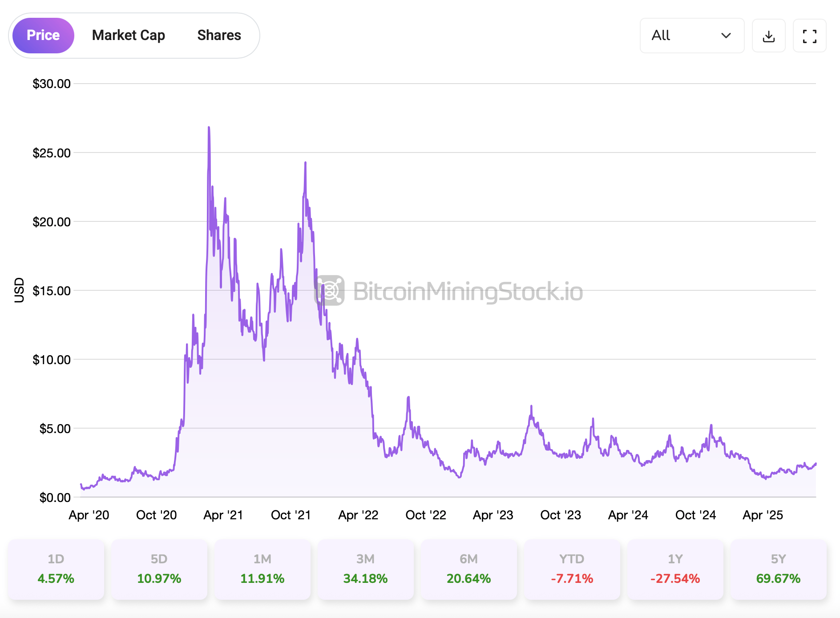Click the YTD card showing -7.71%

(572, 570)
